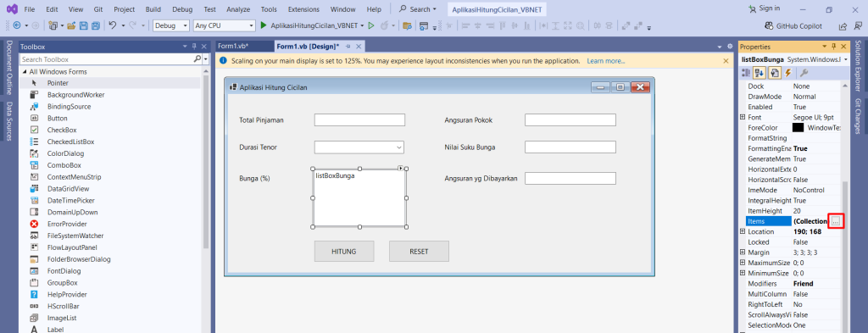Click the RESET button on the form

click(419, 251)
